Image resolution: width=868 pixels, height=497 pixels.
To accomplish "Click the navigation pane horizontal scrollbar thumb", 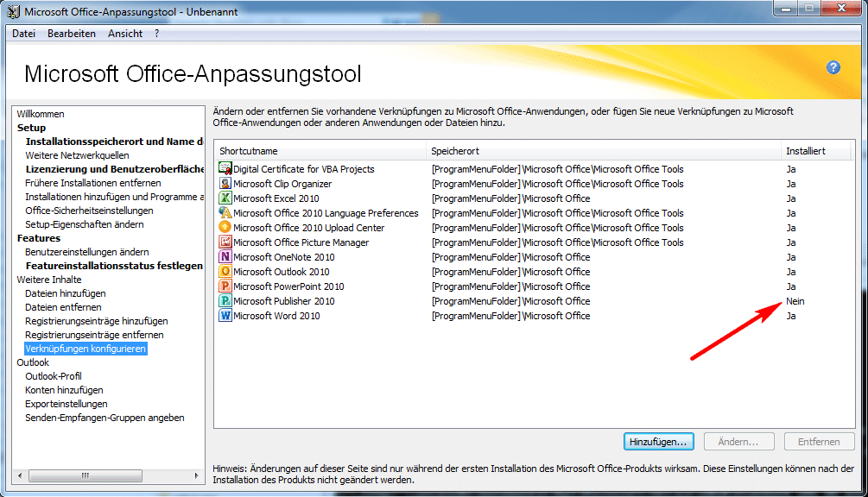I will click(x=86, y=475).
